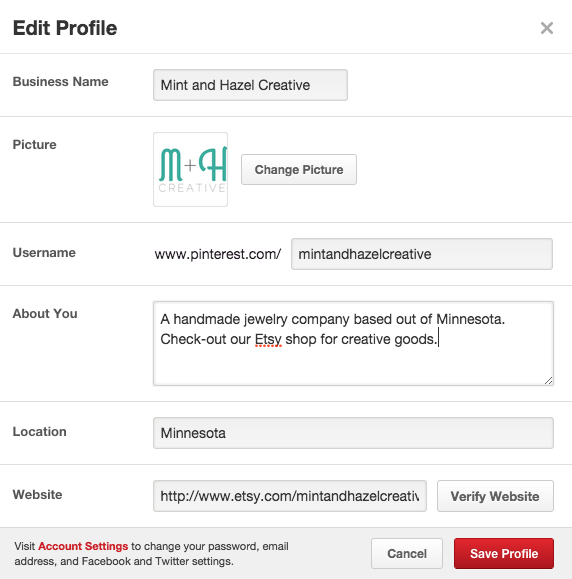
Task: Click inside the About You text area
Action: 353,343
